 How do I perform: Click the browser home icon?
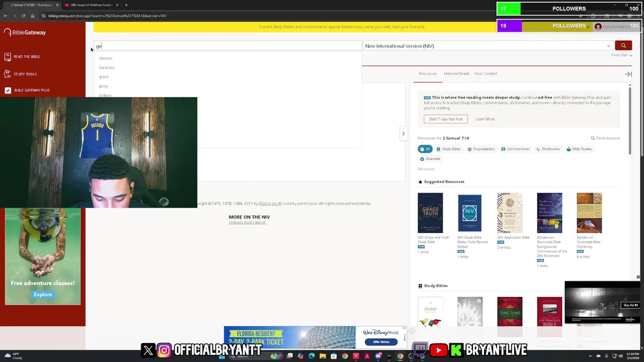pyautogui.click(x=33, y=16)
